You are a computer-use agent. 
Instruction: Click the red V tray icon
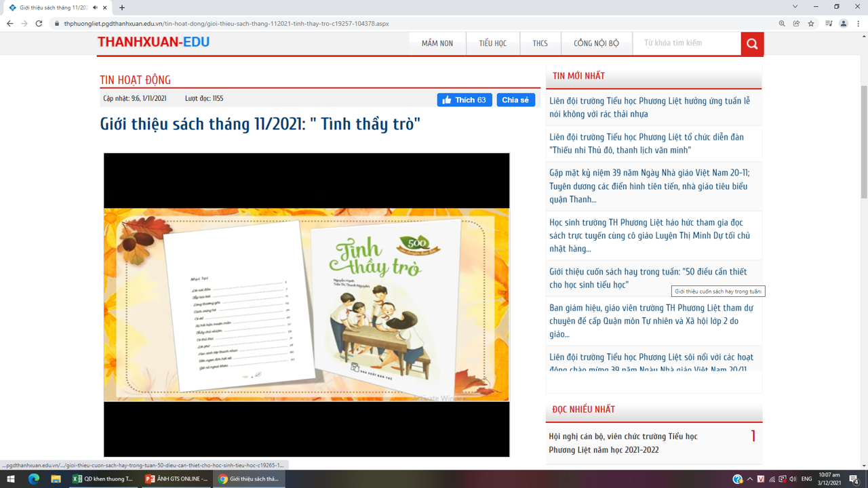[761, 479]
